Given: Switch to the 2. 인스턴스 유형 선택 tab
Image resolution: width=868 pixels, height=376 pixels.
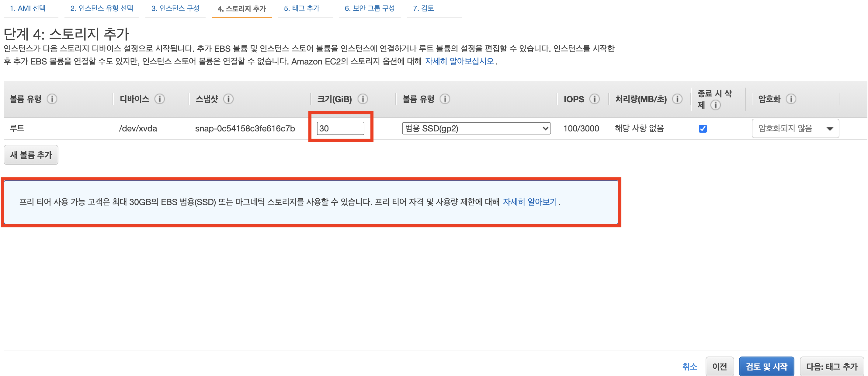Looking at the screenshot, I should [x=101, y=9].
